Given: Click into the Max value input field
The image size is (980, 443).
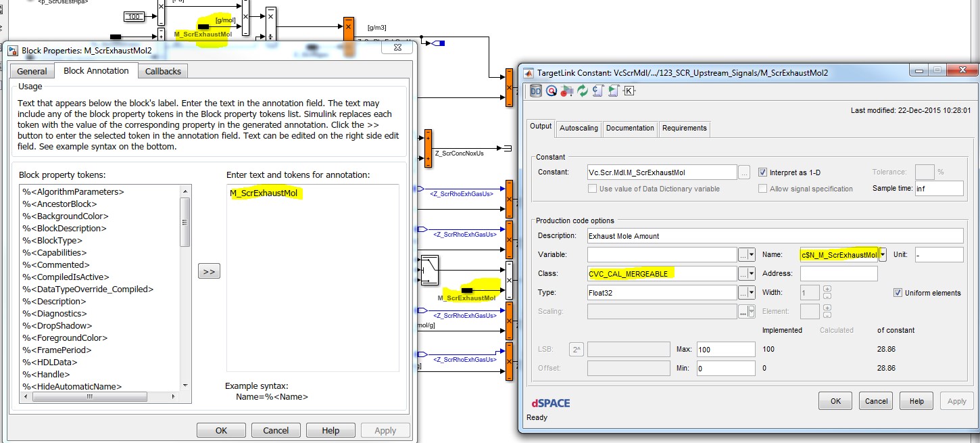Looking at the screenshot, I should click(725, 350).
